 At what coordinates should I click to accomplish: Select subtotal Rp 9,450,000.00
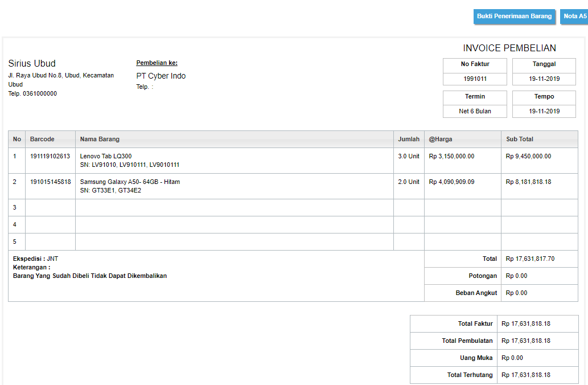click(x=528, y=156)
